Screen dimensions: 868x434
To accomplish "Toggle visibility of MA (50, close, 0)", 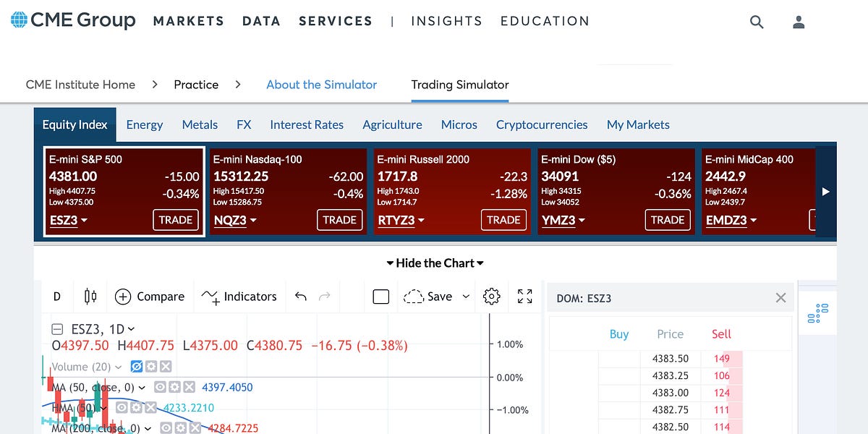I will click(x=160, y=388).
